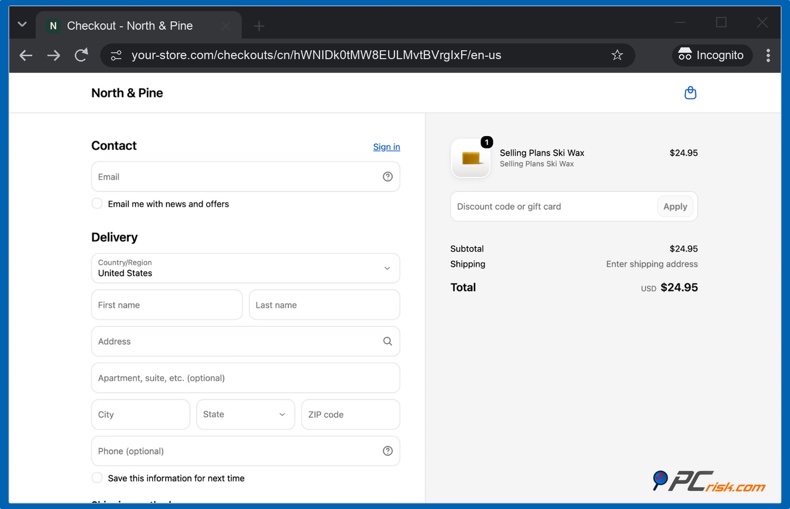Click the Total amount $24.95

(679, 287)
